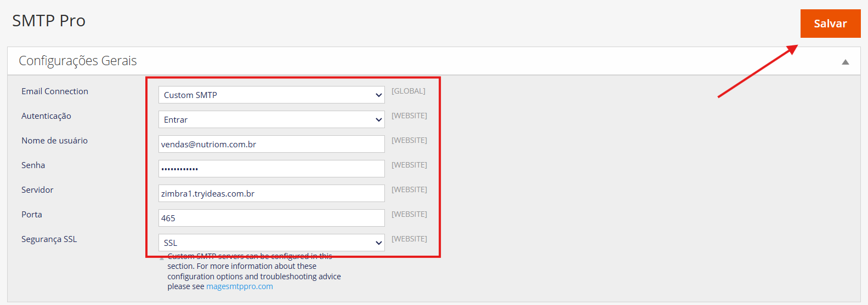Visit the magesmtppro.com link
The image size is (868, 305).
(239, 286)
